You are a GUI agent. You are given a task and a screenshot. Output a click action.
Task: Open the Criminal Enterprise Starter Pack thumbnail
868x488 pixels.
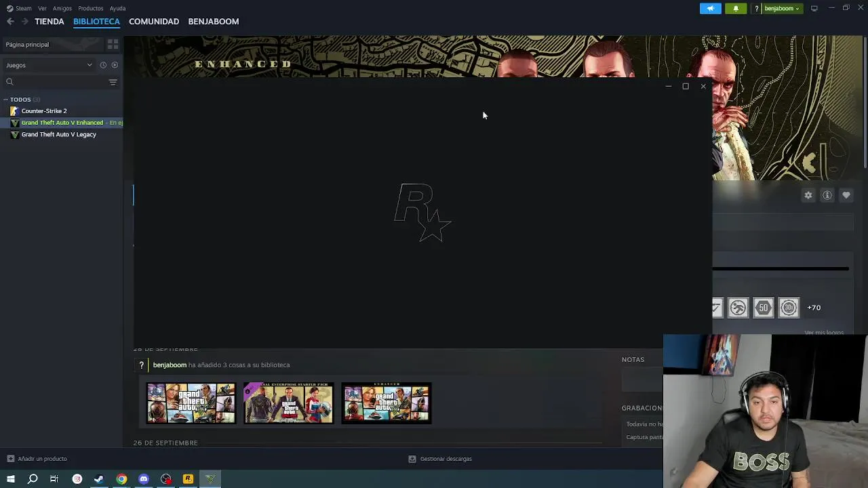[x=288, y=403]
